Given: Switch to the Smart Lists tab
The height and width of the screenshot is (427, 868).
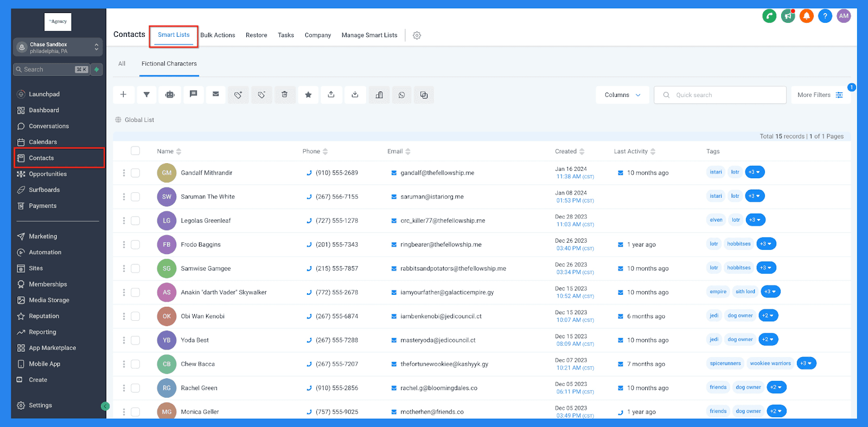Looking at the screenshot, I should click(x=174, y=35).
